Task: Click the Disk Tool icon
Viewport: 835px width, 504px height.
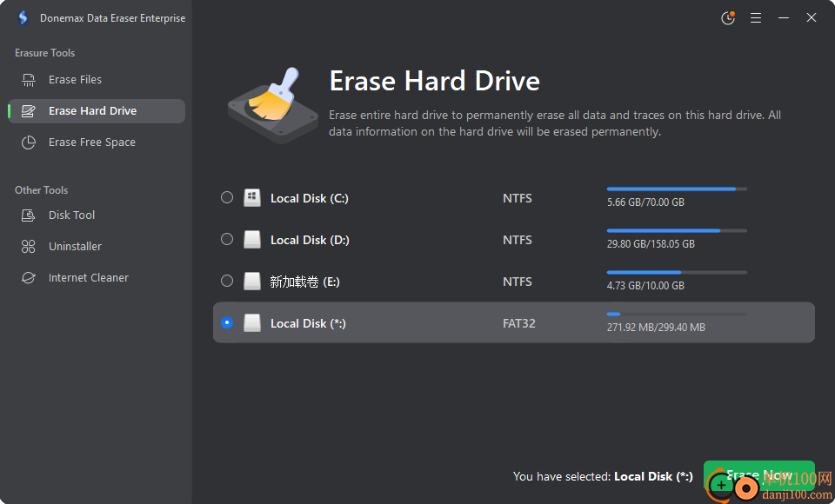Action: [28, 215]
